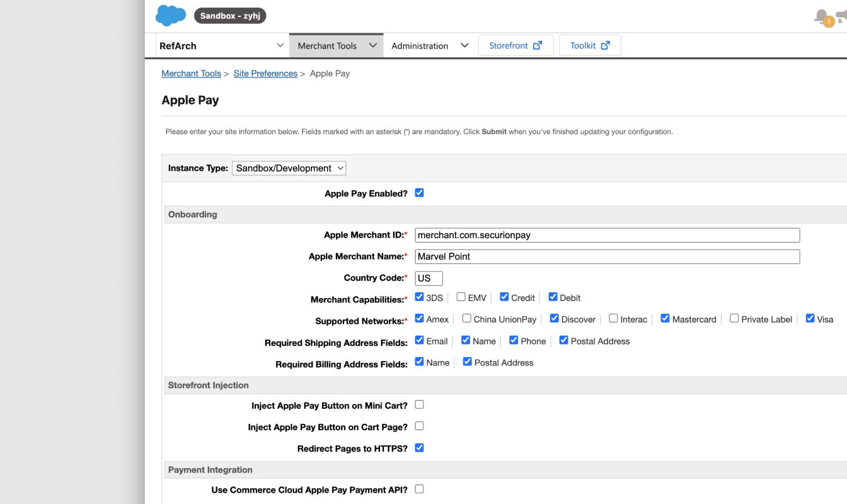
Task: Click the Apple Merchant ID field
Action: coord(608,235)
